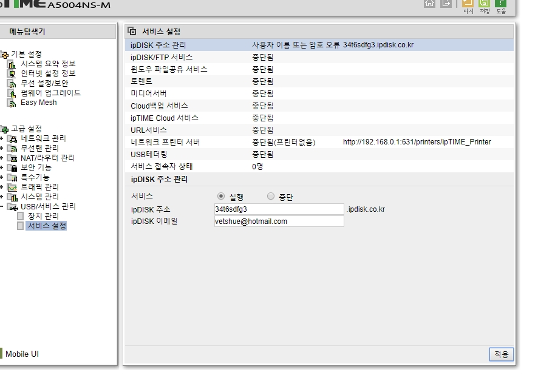Click the logout icon beside home

tap(446, 3)
